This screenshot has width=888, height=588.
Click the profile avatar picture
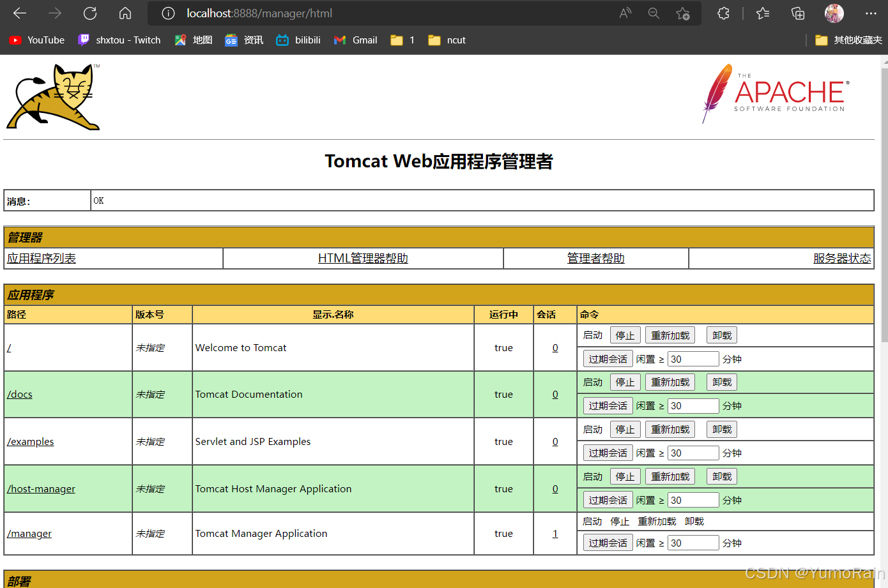(834, 13)
